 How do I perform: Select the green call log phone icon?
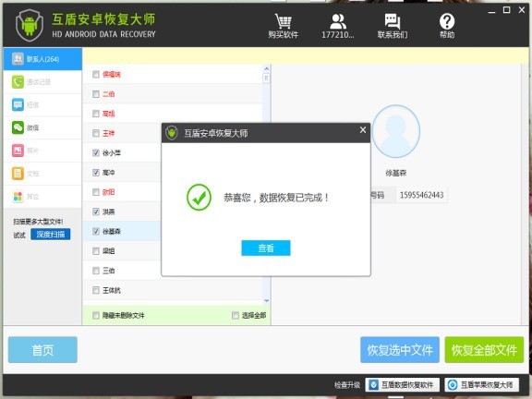coord(18,82)
